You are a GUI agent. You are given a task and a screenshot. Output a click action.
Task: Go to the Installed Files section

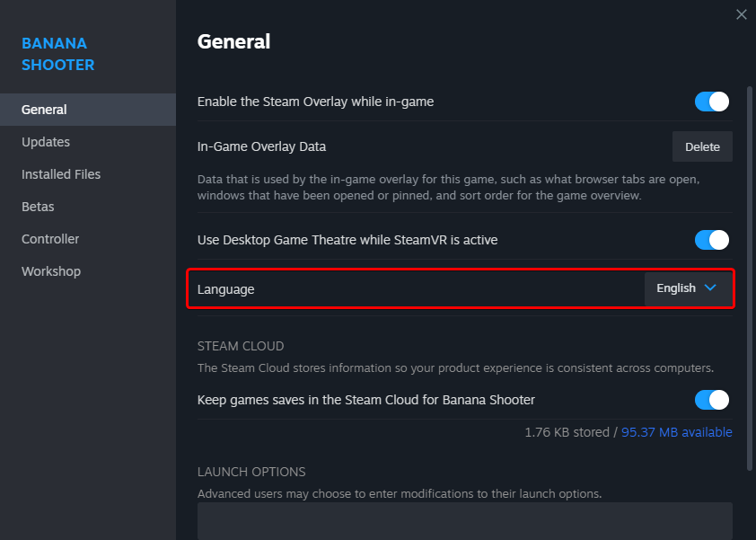coord(61,174)
